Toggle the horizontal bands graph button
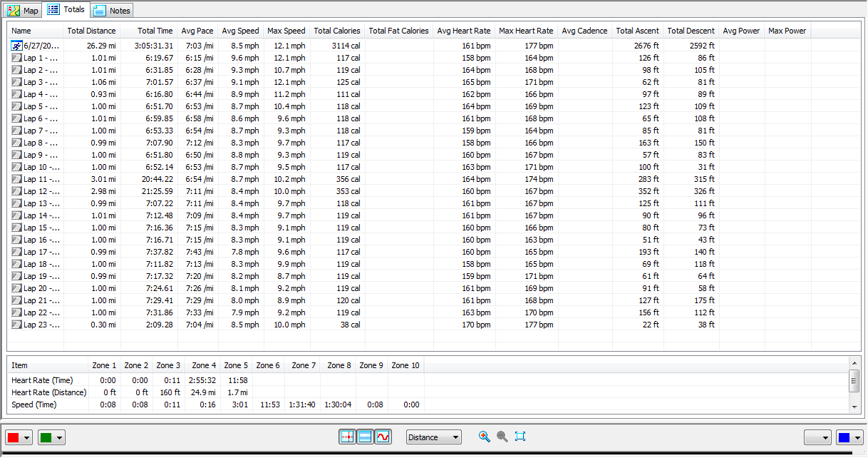 click(x=365, y=437)
